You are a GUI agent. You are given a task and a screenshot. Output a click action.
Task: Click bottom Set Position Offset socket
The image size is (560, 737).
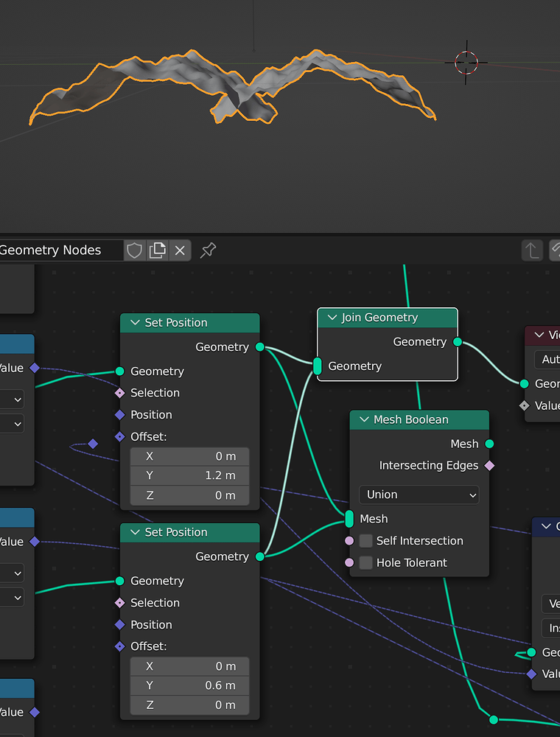point(120,646)
